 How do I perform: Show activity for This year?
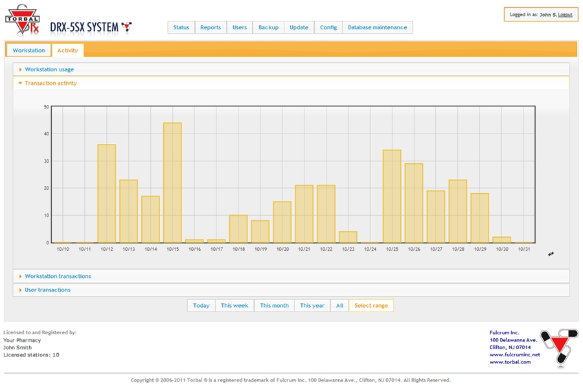click(312, 305)
